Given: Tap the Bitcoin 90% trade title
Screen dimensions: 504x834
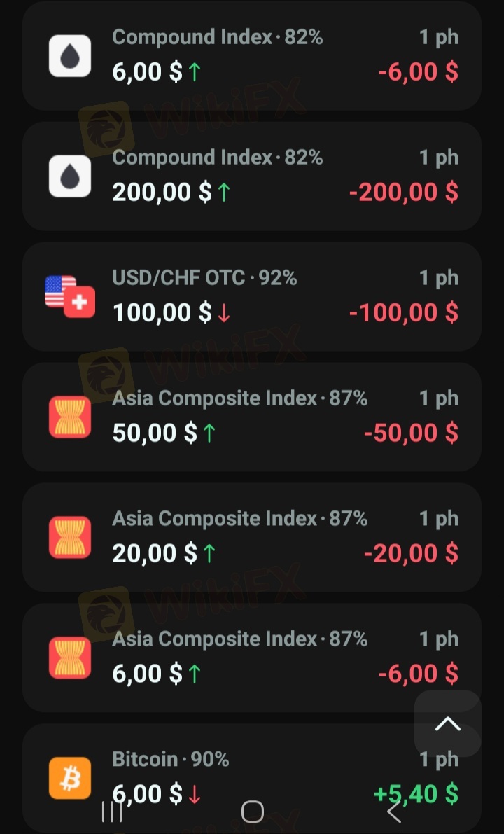Looking at the screenshot, I should pyautogui.click(x=171, y=759).
